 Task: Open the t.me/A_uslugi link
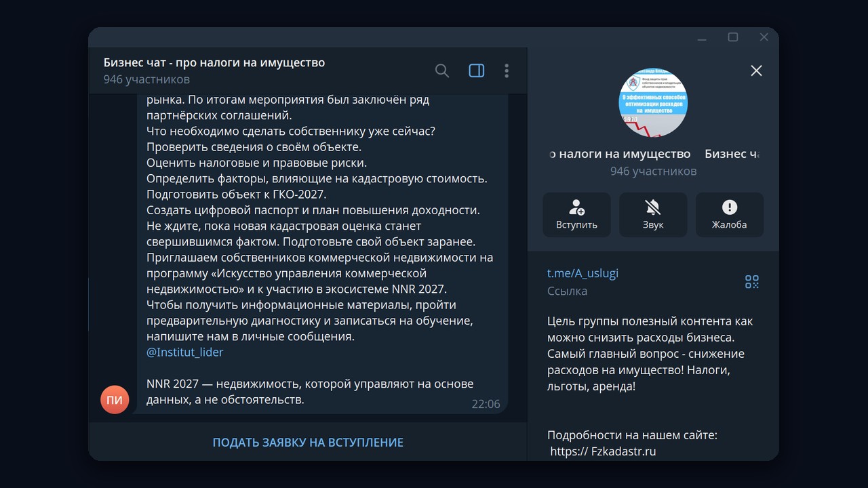point(583,273)
